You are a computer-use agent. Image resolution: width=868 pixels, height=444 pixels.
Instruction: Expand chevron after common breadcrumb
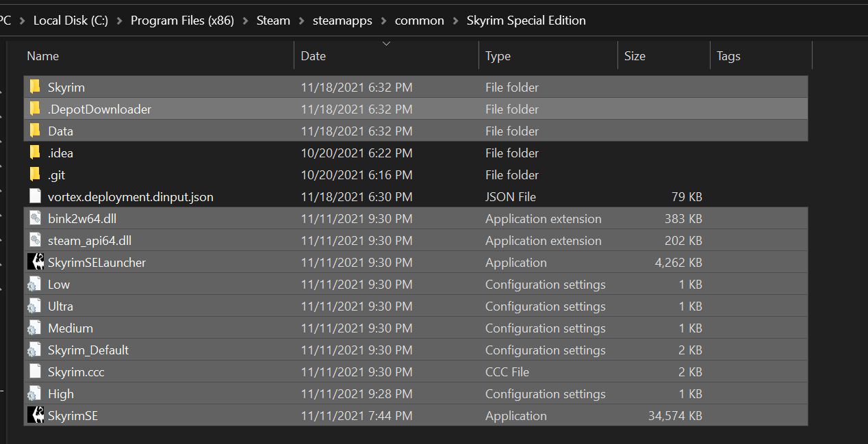click(x=455, y=21)
